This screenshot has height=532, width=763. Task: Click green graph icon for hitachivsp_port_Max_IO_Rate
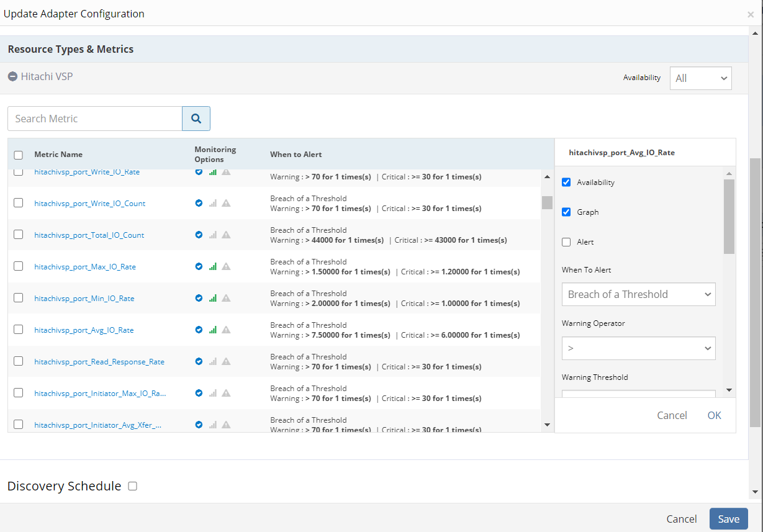[x=213, y=266]
